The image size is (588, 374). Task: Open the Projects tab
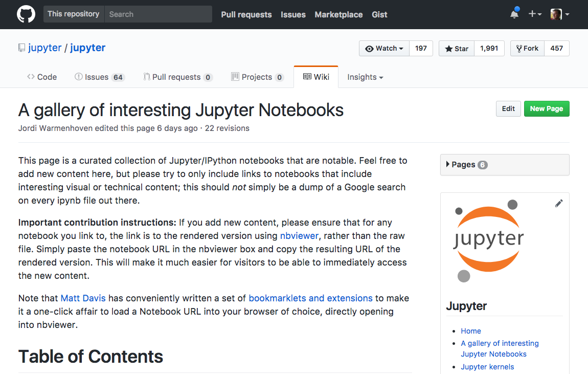tap(257, 77)
